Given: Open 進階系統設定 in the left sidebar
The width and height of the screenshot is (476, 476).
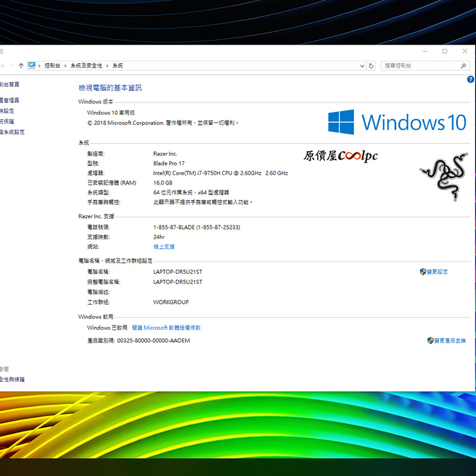Looking at the screenshot, I should [x=12, y=132].
